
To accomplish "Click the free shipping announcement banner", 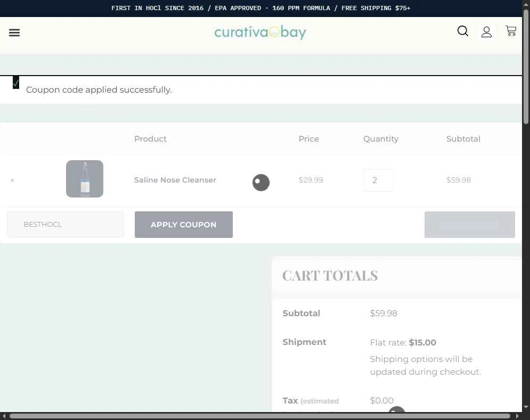I will (260, 8).
